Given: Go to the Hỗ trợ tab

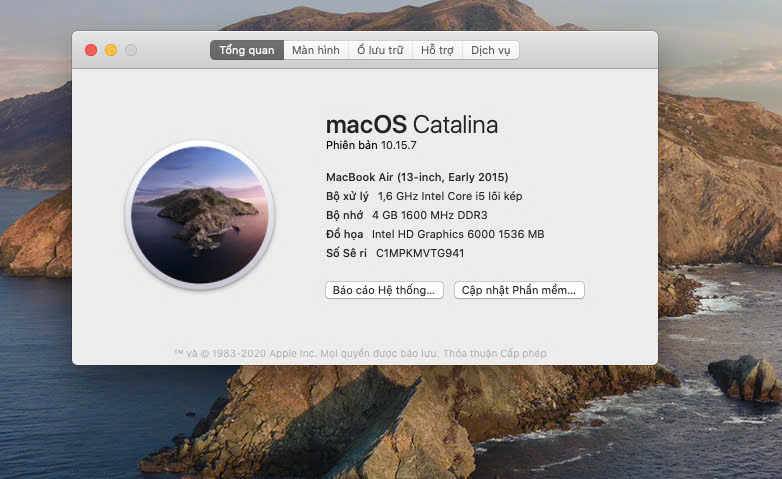Looking at the screenshot, I should coord(437,50).
